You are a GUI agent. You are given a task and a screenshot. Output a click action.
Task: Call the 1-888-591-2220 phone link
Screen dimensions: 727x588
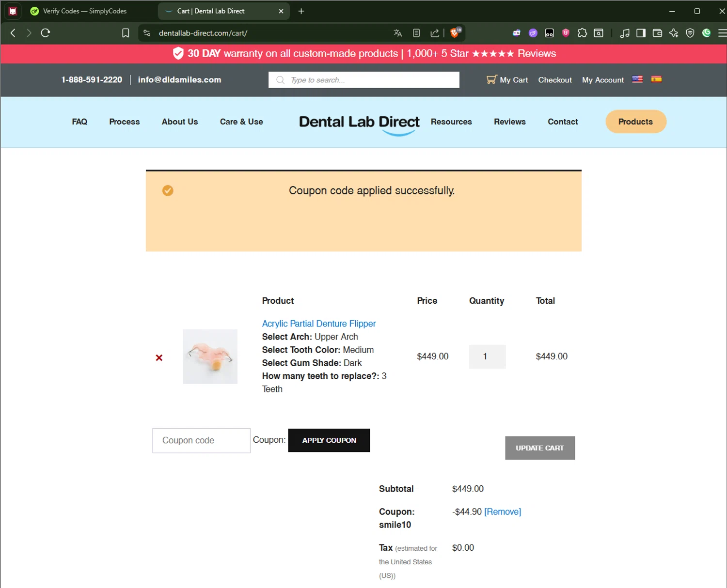click(x=92, y=80)
